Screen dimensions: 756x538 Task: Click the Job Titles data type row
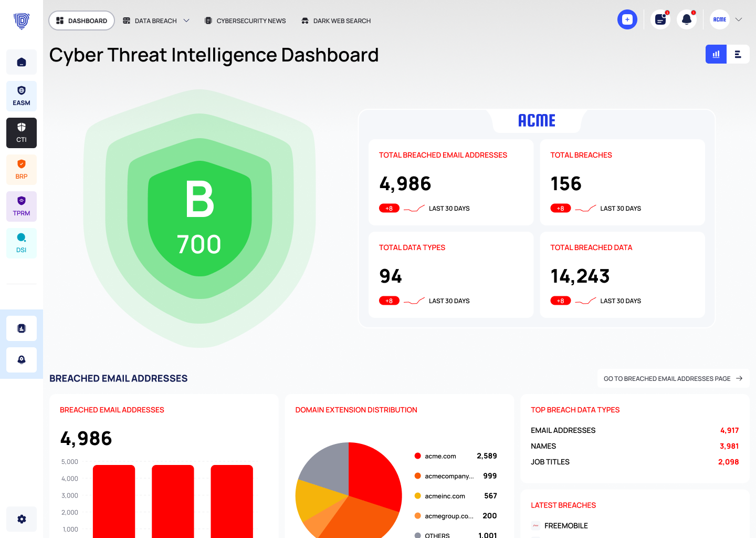[x=635, y=462]
